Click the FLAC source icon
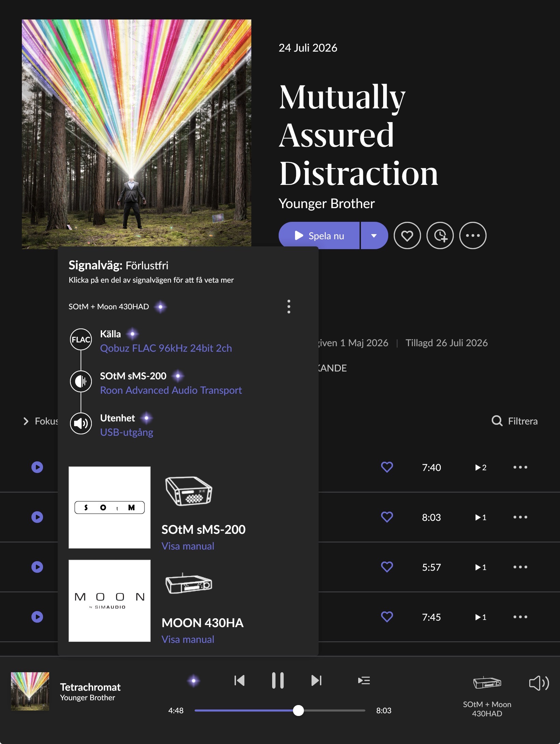Viewport: 560px width, 744px height. click(81, 339)
